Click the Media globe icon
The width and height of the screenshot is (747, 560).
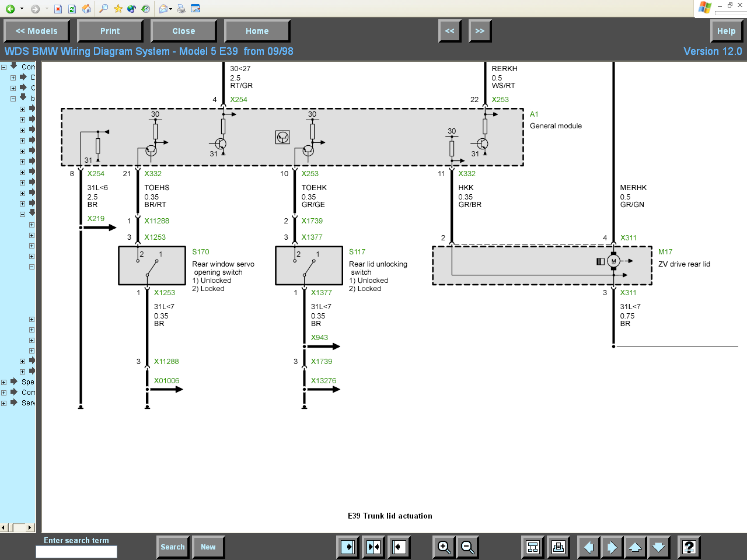[131, 9]
